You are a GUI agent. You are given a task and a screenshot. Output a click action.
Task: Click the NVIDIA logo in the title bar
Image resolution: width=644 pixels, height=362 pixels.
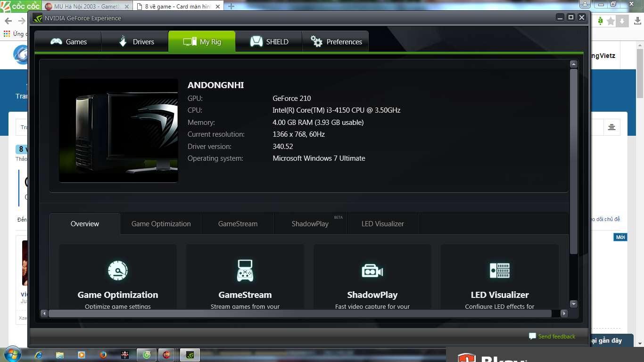[38, 18]
